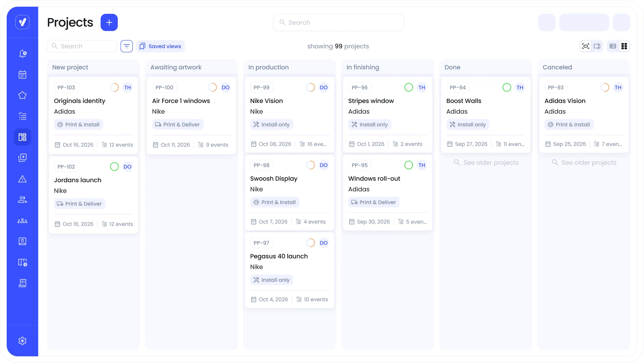644x363 pixels.
Task: Switch to the board grid view
Action: [x=624, y=46]
